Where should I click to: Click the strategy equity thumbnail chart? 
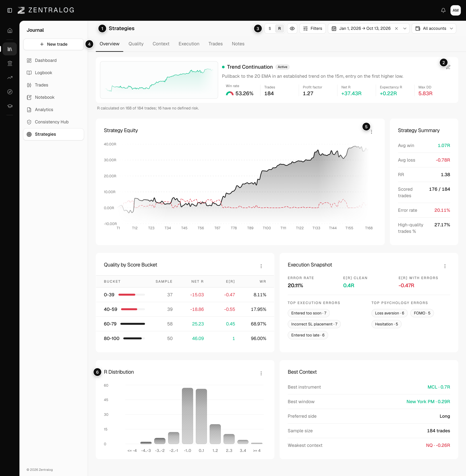[159, 80]
